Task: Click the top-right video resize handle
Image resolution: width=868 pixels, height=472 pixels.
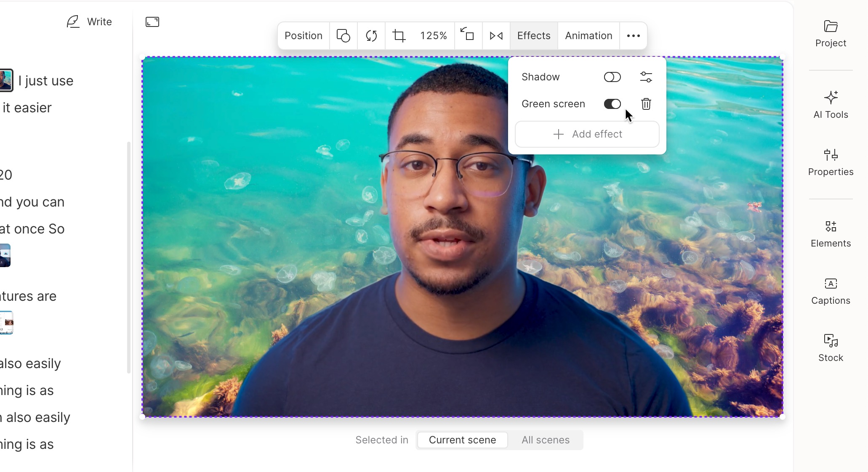Action: coord(782,57)
